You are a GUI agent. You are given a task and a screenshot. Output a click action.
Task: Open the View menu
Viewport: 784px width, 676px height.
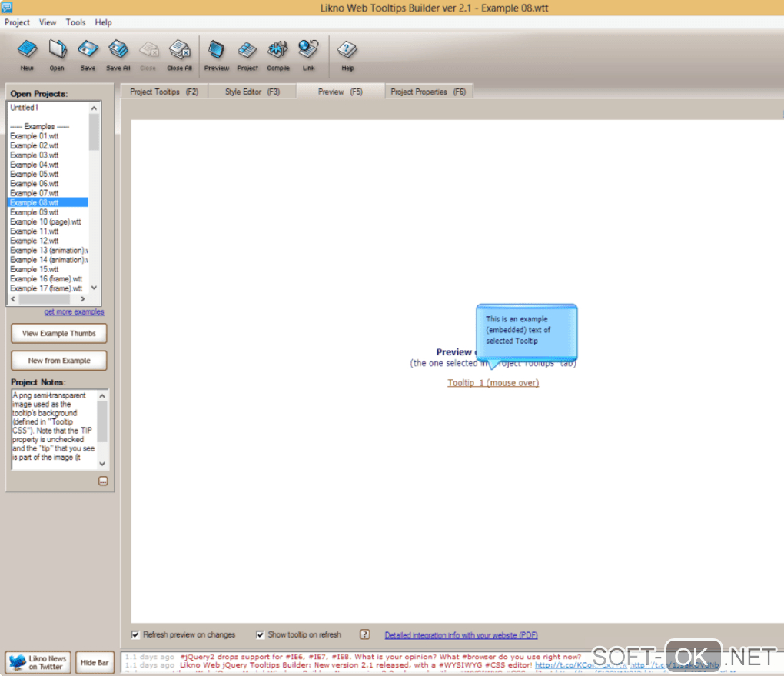(48, 22)
